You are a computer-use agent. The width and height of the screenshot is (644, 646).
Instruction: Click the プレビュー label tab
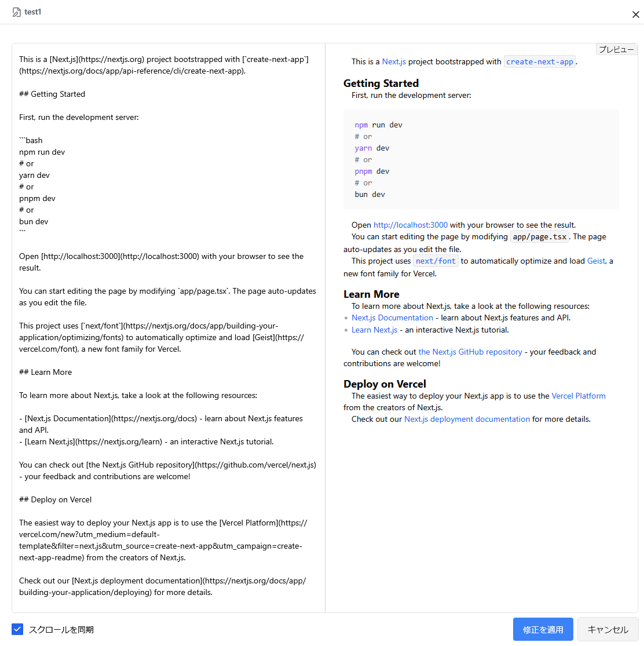coord(616,49)
